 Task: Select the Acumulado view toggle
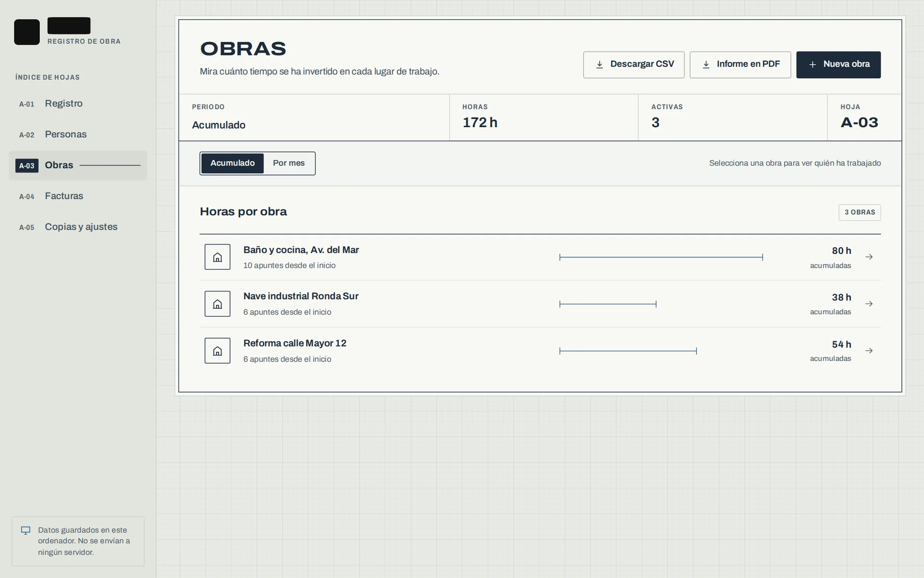click(x=232, y=163)
